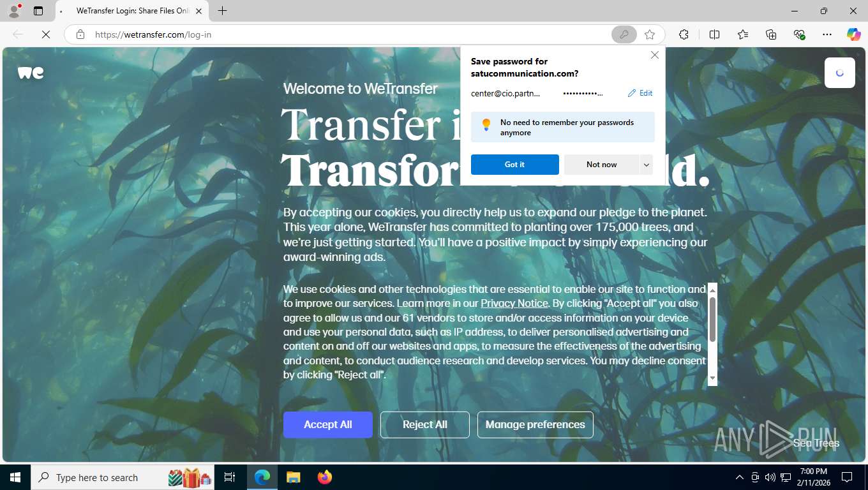Click the Meet Now tray icon

point(755,477)
